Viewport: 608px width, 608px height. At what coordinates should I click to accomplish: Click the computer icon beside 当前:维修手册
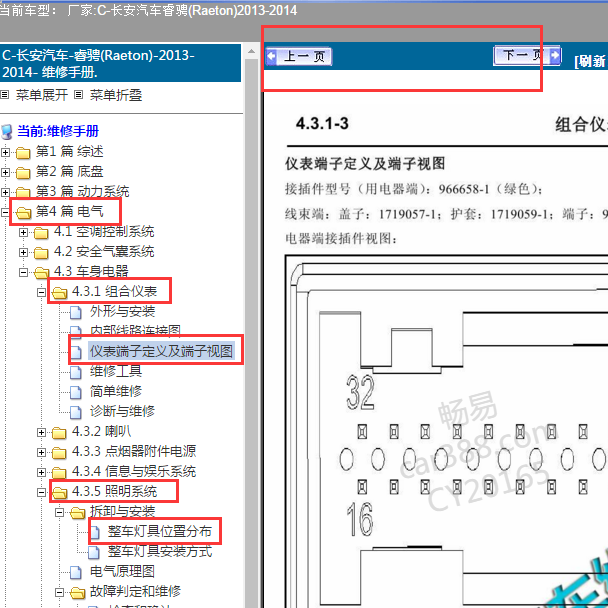coord(7,132)
